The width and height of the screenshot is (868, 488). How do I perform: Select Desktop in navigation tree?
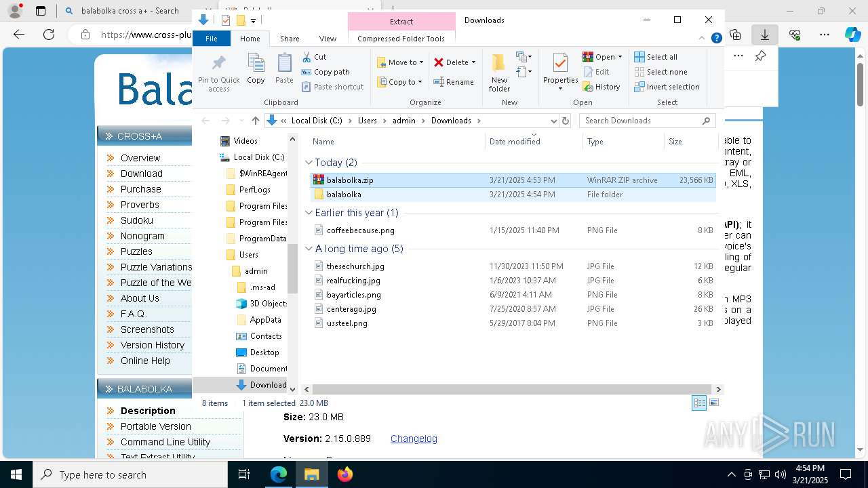pyautogui.click(x=264, y=352)
